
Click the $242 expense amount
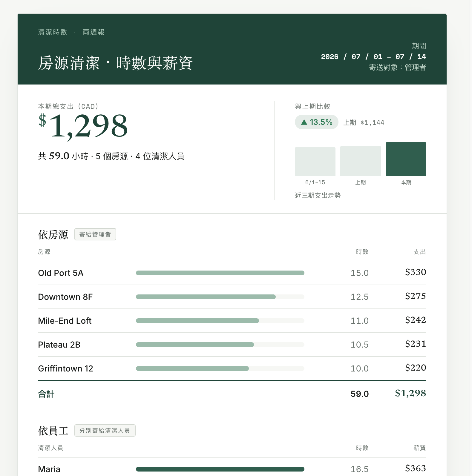pos(416,320)
